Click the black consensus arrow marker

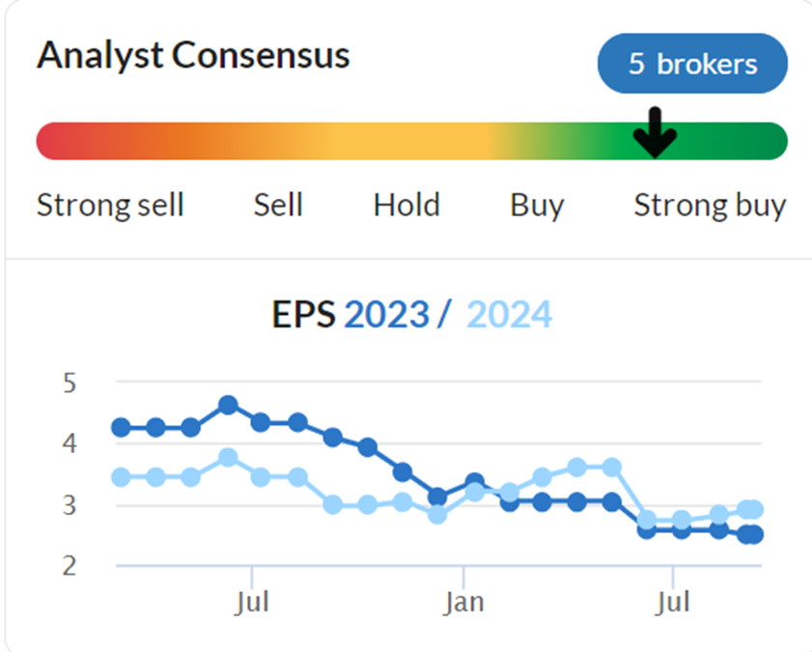pyautogui.click(x=655, y=132)
